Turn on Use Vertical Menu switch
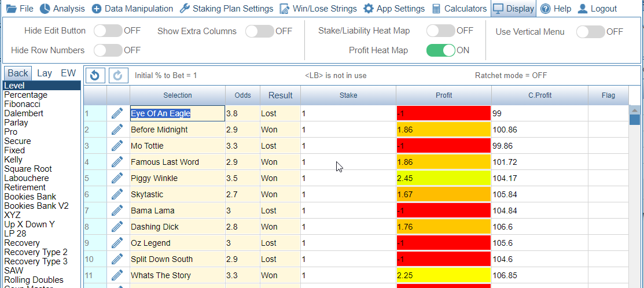The width and height of the screenshot is (644, 288). coord(590,32)
